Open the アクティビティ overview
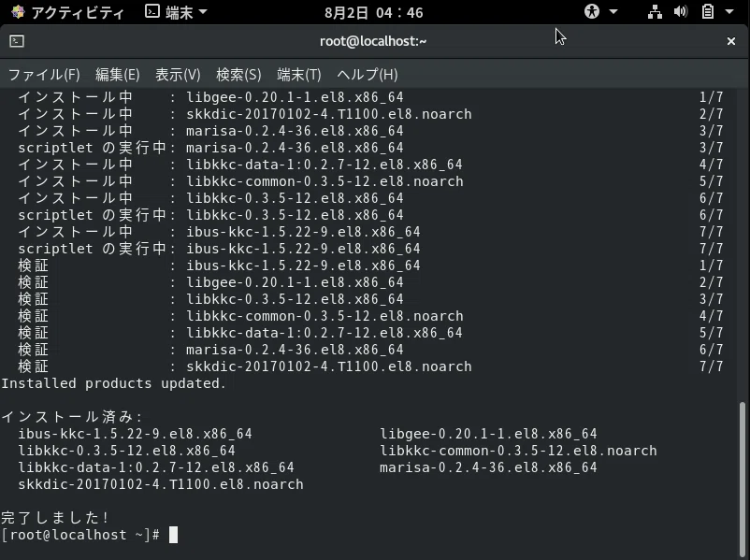The image size is (750, 560). pyautogui.click(x=78, y=12)
